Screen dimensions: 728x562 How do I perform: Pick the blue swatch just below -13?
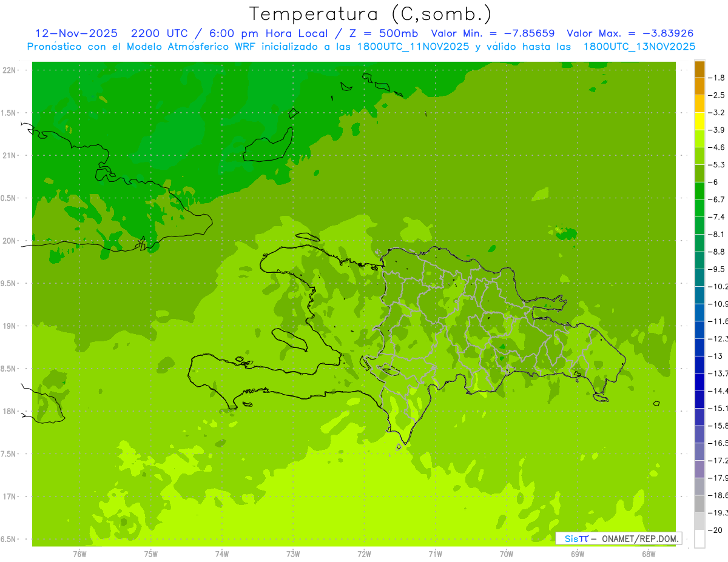(x=699, y=364)
